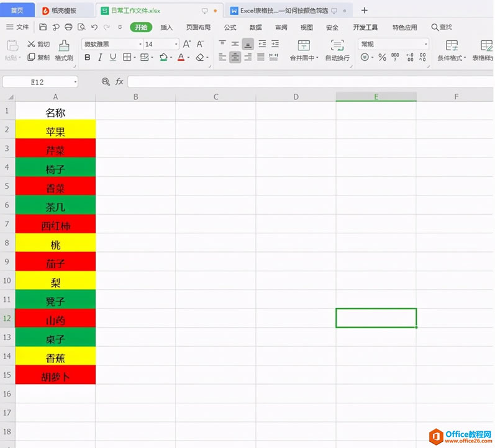Click the 查找 (Find) search button
The height and width of the screenshot is (448, 495).
[x=442, y=27]
